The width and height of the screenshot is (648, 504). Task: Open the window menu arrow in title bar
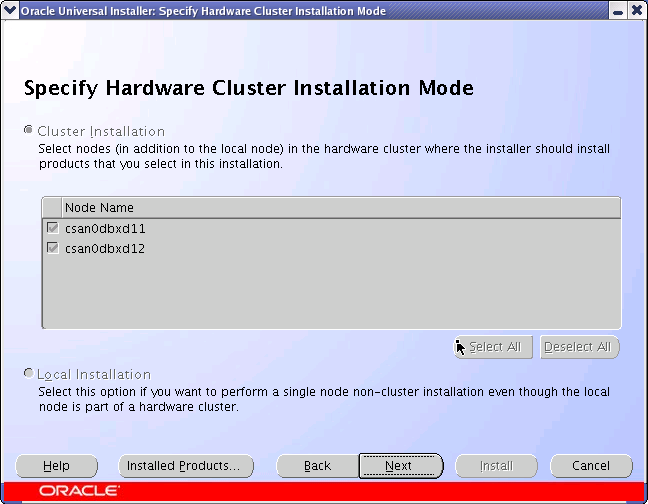(10, 10)
